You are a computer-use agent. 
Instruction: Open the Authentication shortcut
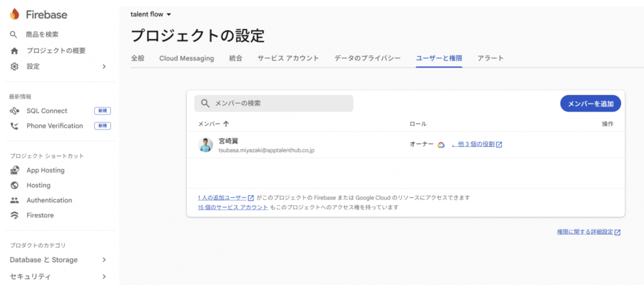[49, 200]
